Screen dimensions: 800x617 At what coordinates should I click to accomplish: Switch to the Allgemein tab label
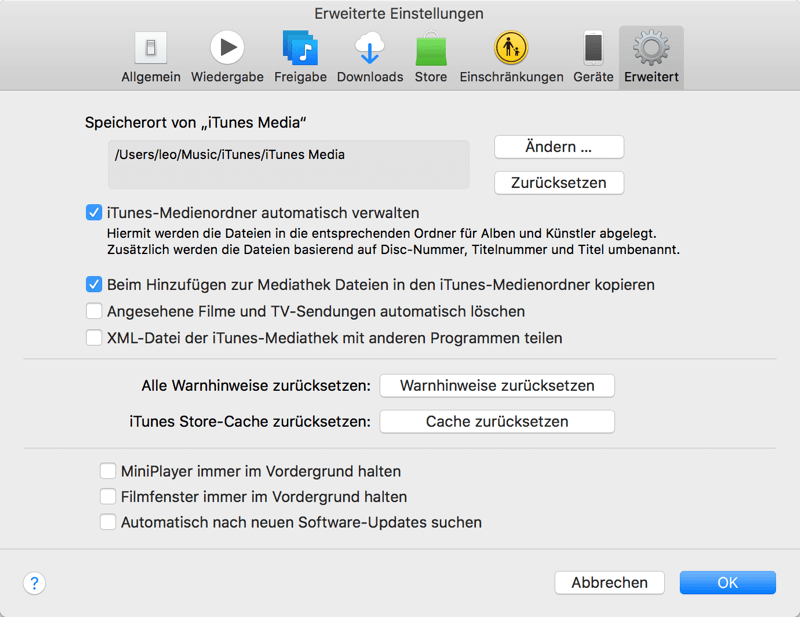151,77
